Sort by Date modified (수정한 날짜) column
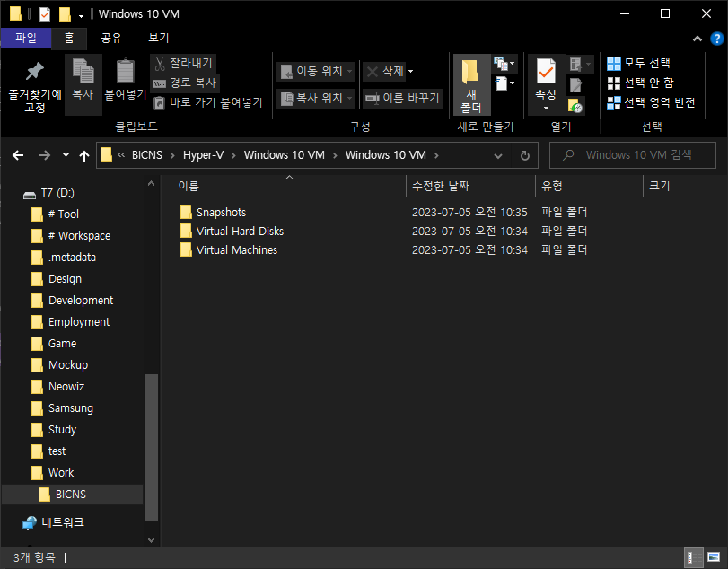The height and width of the screenshot is (569, 728). click(470, 186)
